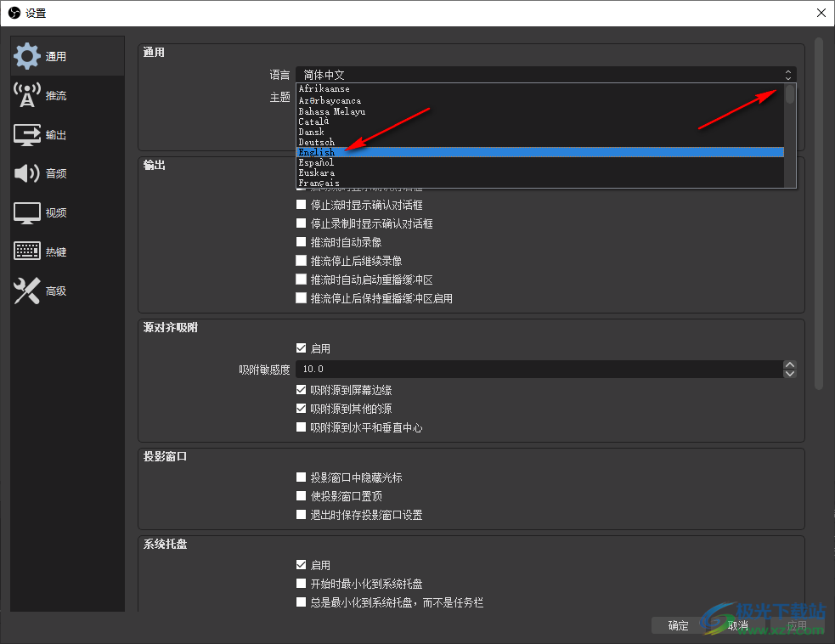Increase 吸附敏感度 with up arrow
Image resolution: width=835 pixels, height=644 pixels.
[790, 364]
